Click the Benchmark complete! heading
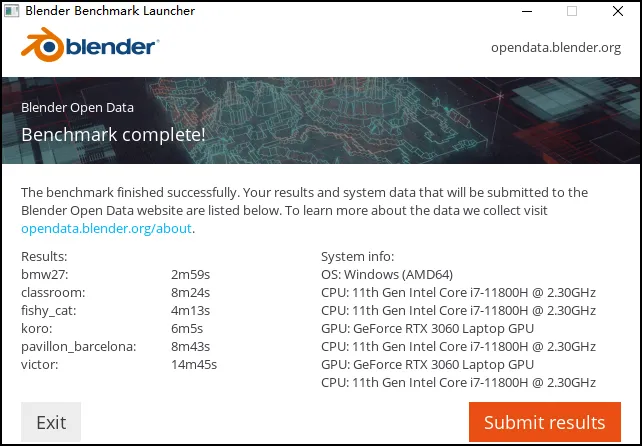The width and height of the screenshot is (642, 446). (113, 134)
